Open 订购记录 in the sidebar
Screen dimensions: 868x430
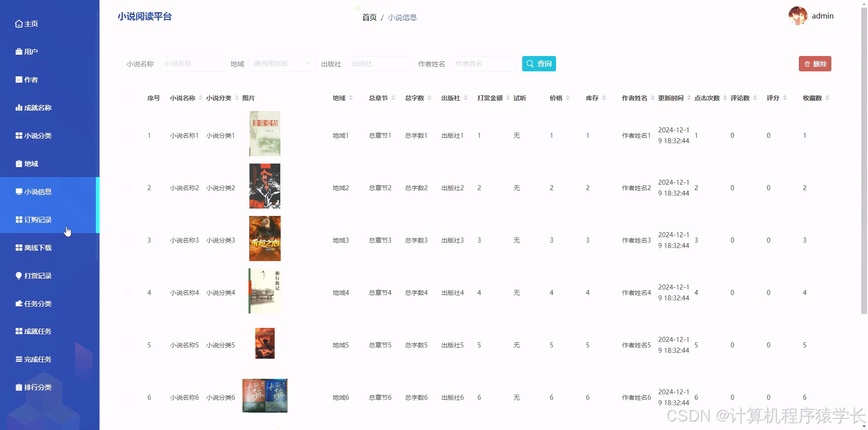50,220
